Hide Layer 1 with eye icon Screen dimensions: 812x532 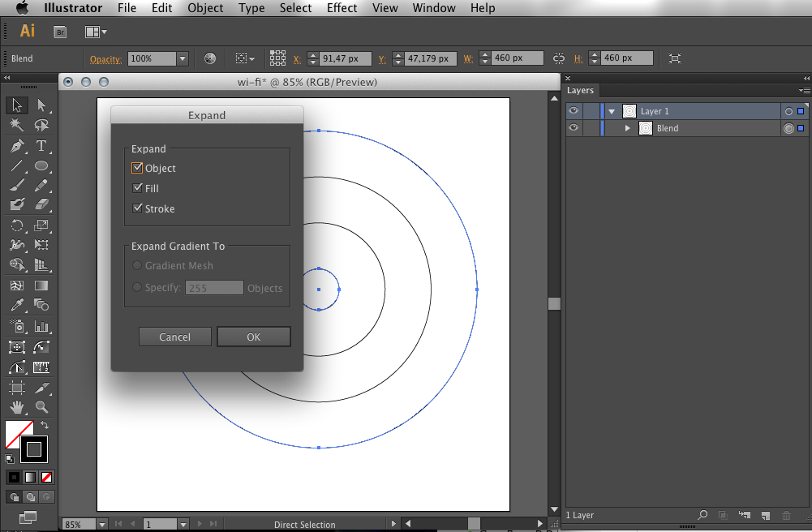point(574,111)
